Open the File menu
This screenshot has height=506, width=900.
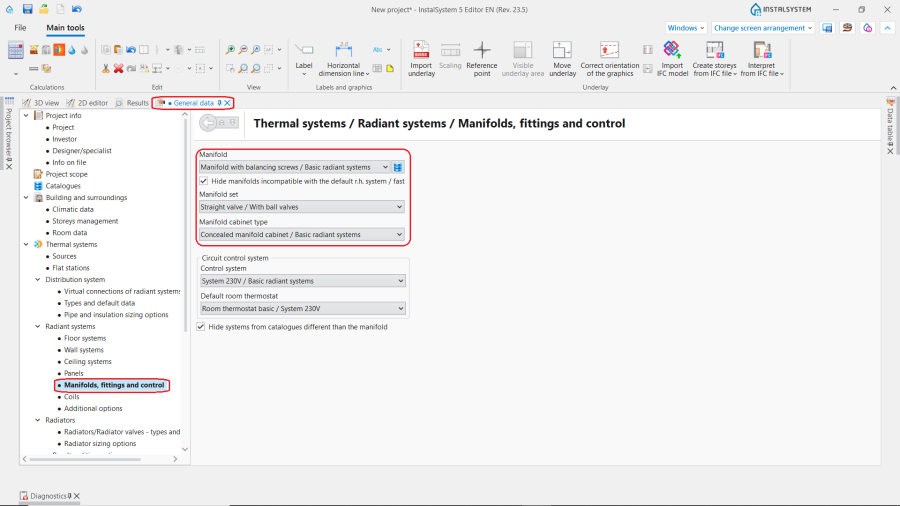20,28
